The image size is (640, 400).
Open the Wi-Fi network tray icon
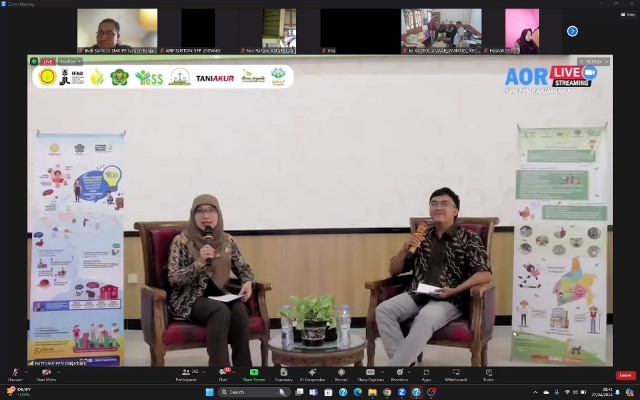(567, 392)
